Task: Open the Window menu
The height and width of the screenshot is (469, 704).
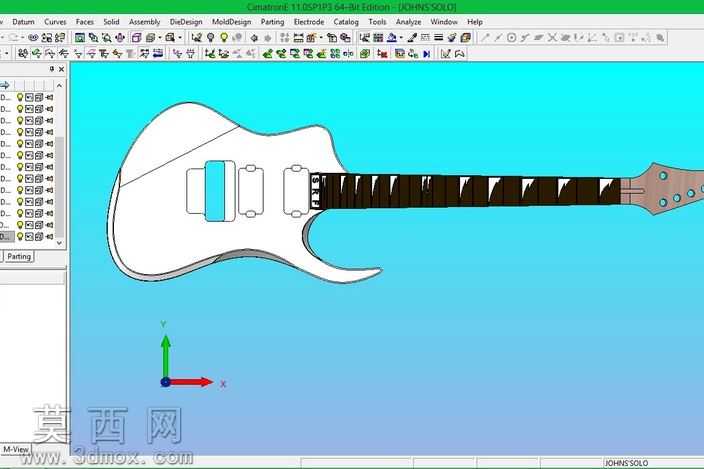Action: point(444,22)
